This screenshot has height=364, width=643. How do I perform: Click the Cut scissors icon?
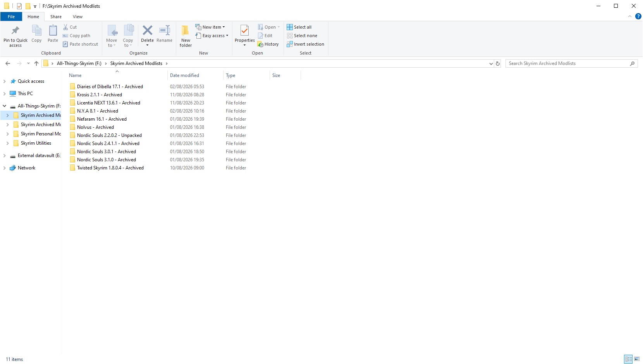click(x=65, y=27)
